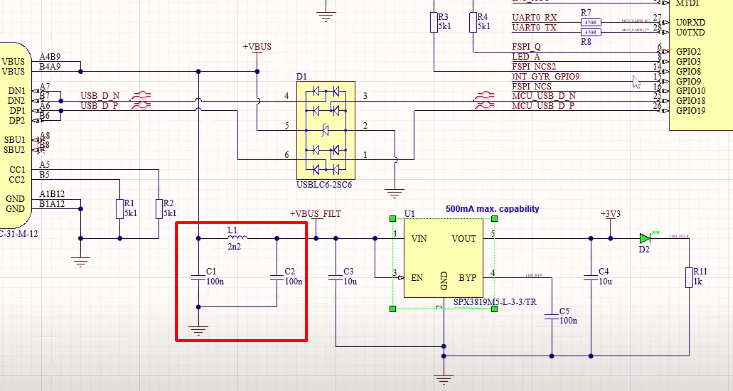Select resistor R1 5k1 symbol
733x391 pixels.
[120, 209]
